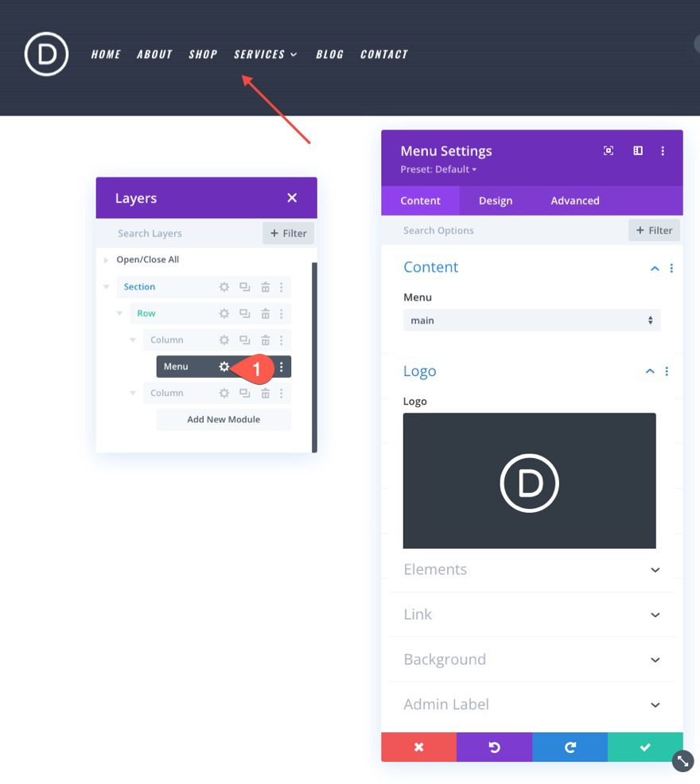
Task: Open the Menu Settings three-dot menu top right
Action: pyautogui.click(x=663, y=150)
